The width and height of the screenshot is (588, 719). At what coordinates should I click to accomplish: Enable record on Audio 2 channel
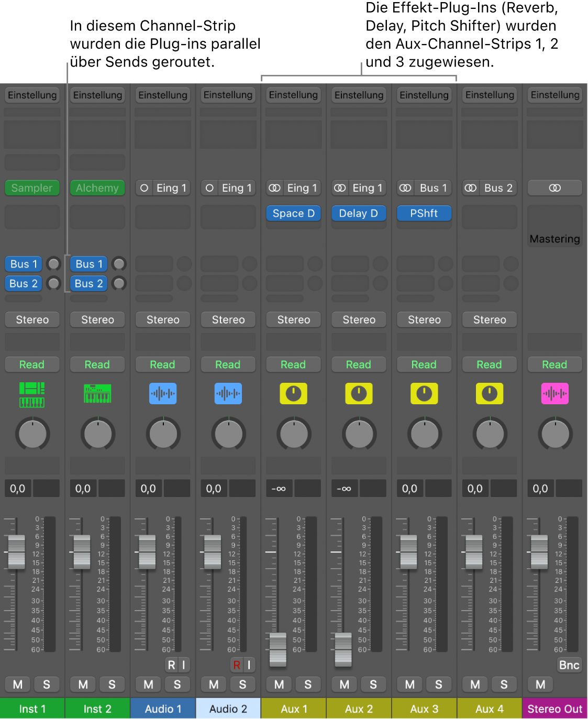tap(237, 665)
